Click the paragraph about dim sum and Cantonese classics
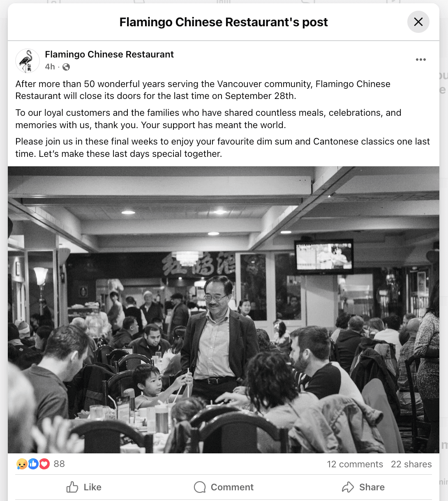Viewport: 448px width, 501px height. 222,147
